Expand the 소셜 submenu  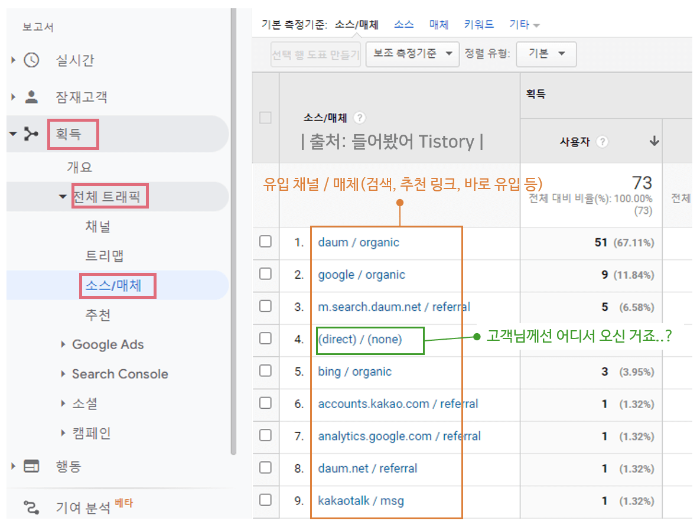[x=63, y=404]
